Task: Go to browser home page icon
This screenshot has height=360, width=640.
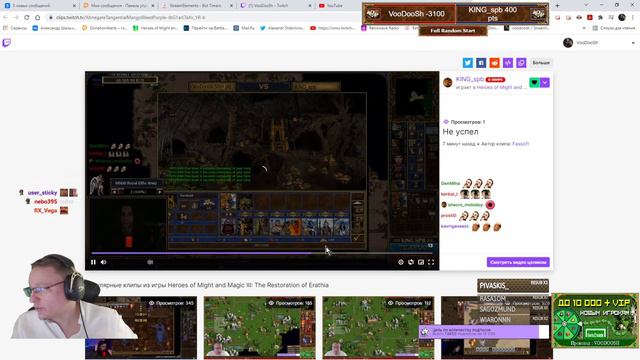Action: pos(37,18)
